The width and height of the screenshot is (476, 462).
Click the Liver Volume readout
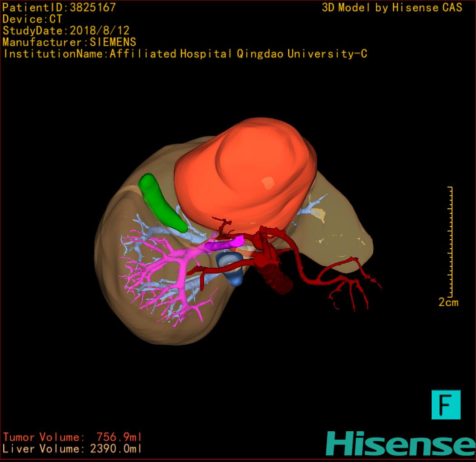click(72, 449)
